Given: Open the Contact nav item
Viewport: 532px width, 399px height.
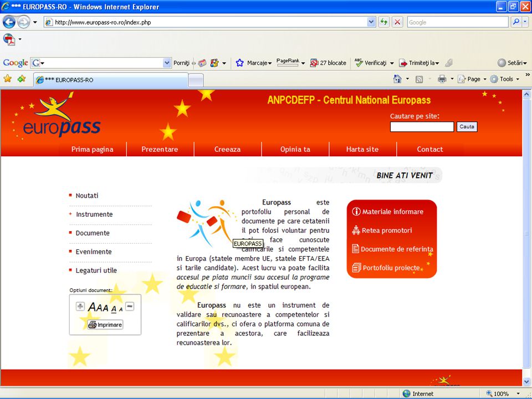Looking at the screenshot, I should [x=430, y=149].
